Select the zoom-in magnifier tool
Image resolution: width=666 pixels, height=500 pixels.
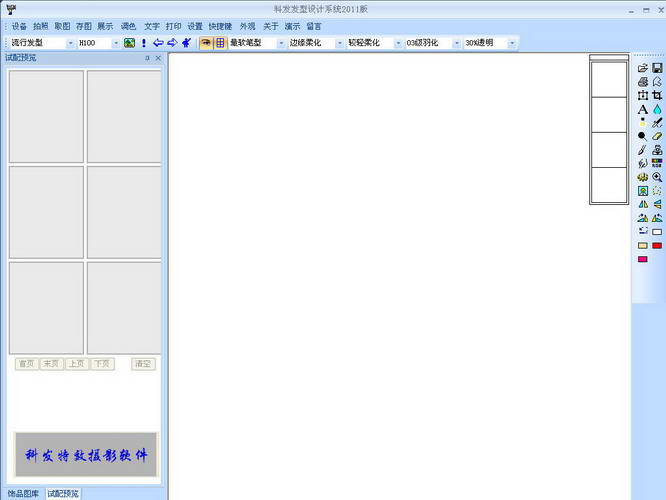657,177
